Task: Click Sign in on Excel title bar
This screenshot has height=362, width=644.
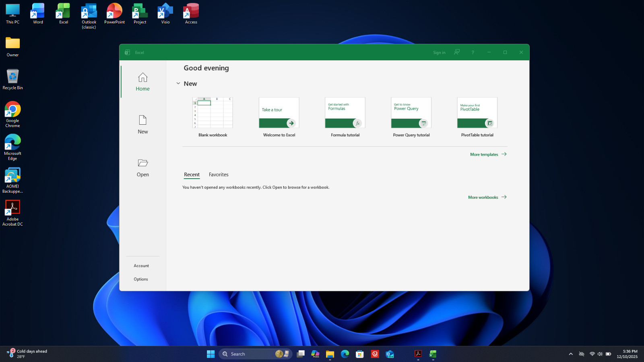Action: point(439,53)
